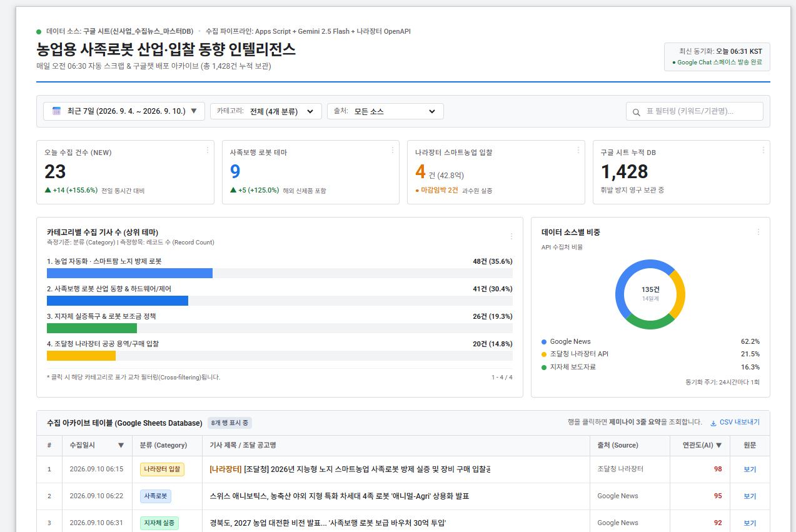This screenshot has width=796, height=532.
Task: Click the search magnifier icon in filter box
Action: pyautogui.click(x=637, y=112)
